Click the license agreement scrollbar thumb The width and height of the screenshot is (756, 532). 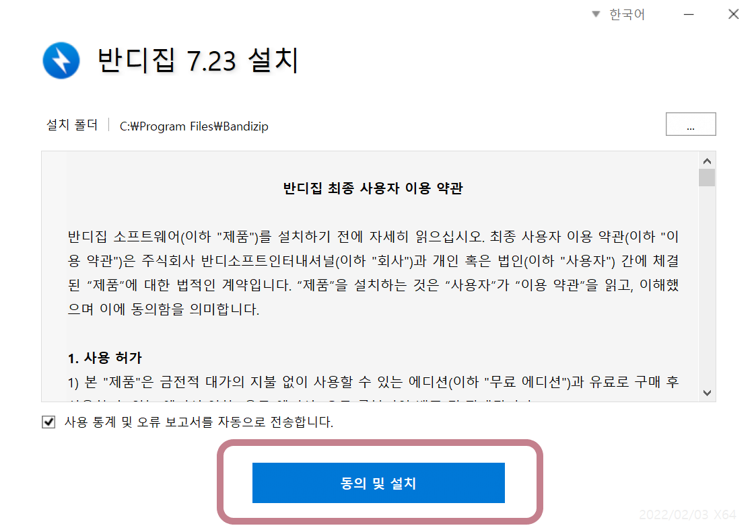coord(707,178)
